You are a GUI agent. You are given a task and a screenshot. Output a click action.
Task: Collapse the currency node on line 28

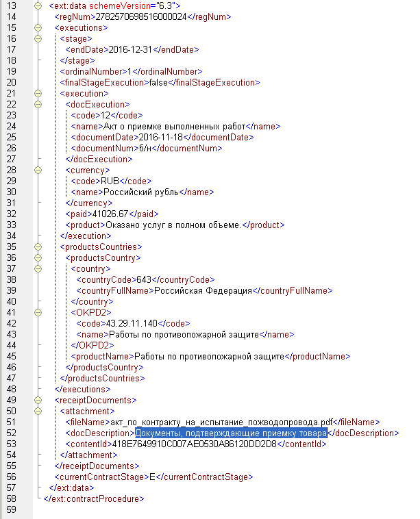pos(38,170)
